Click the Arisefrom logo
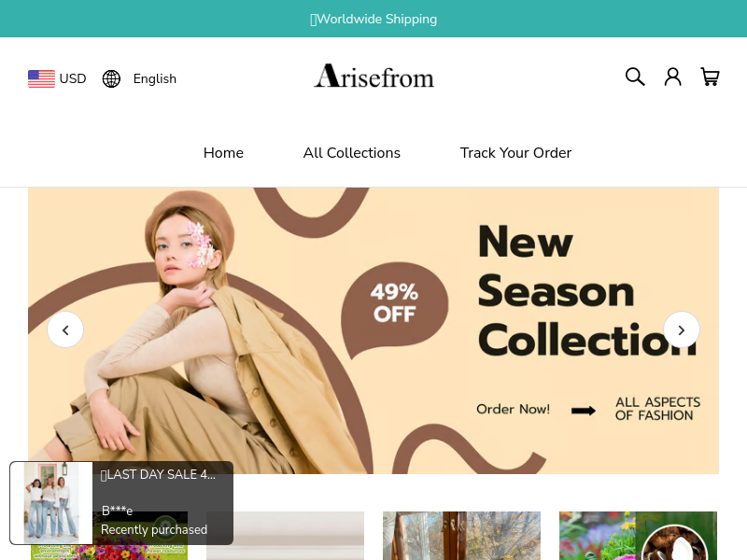Screen dimensions: 747x560 coord(374,77)
